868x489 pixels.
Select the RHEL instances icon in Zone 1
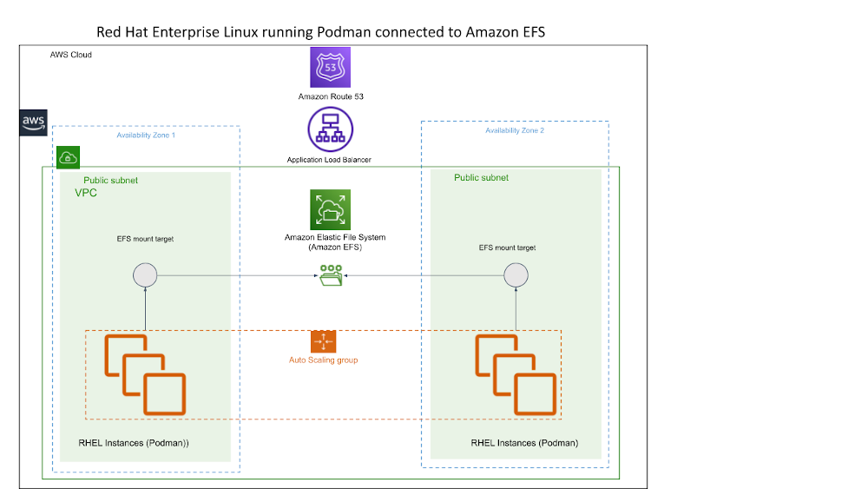click(145, 375)
